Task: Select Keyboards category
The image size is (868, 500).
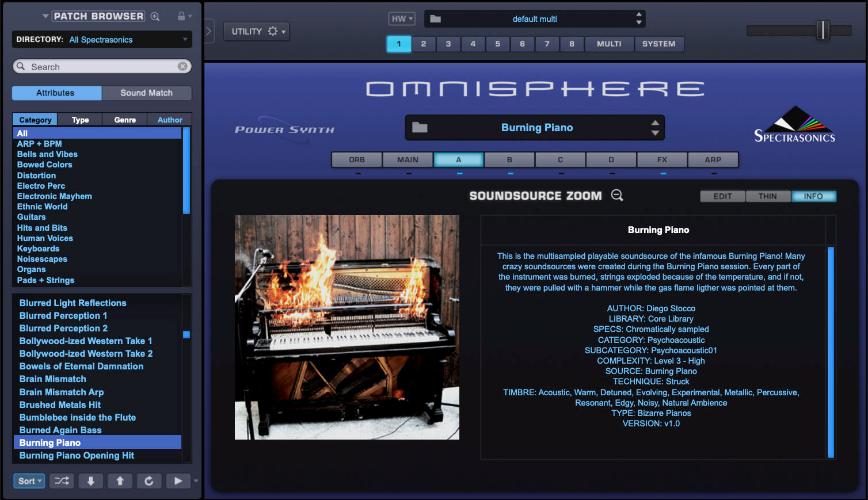Action: (x=38, y=249)
